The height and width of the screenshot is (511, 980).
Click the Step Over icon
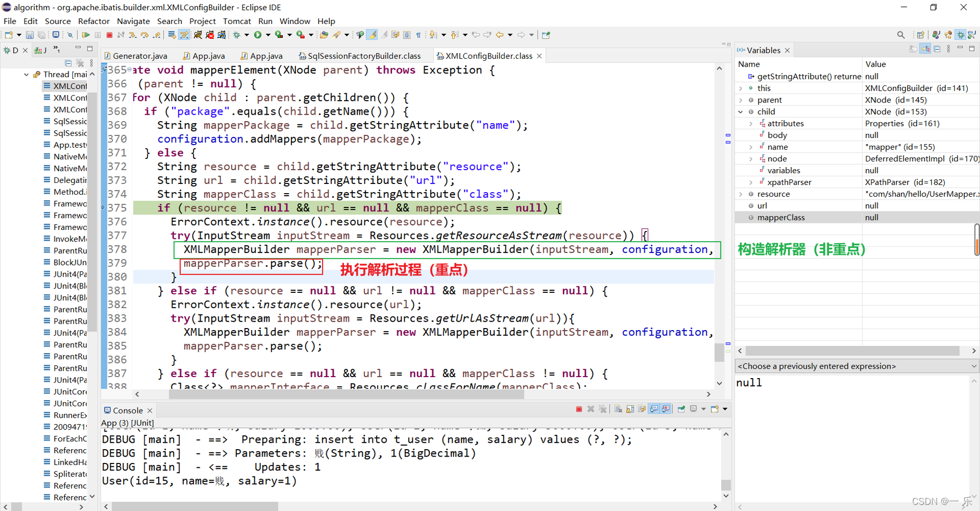click(x=145, y=35)
